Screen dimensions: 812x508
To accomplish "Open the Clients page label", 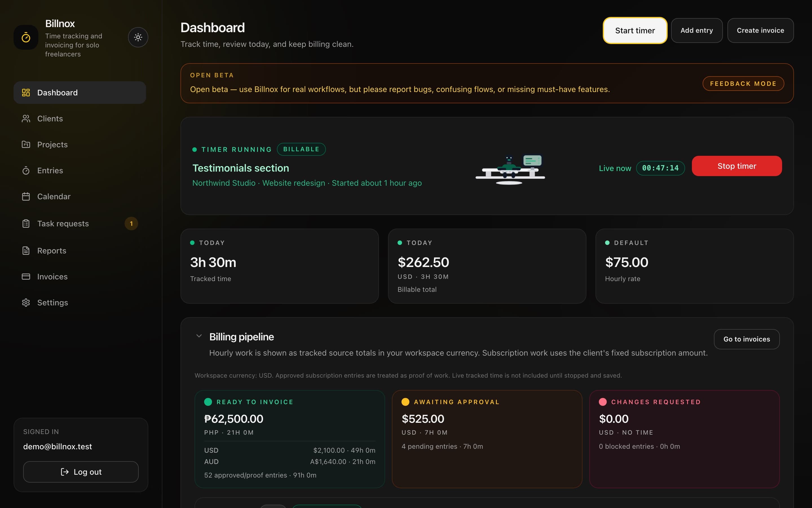I will click(50, 119).
